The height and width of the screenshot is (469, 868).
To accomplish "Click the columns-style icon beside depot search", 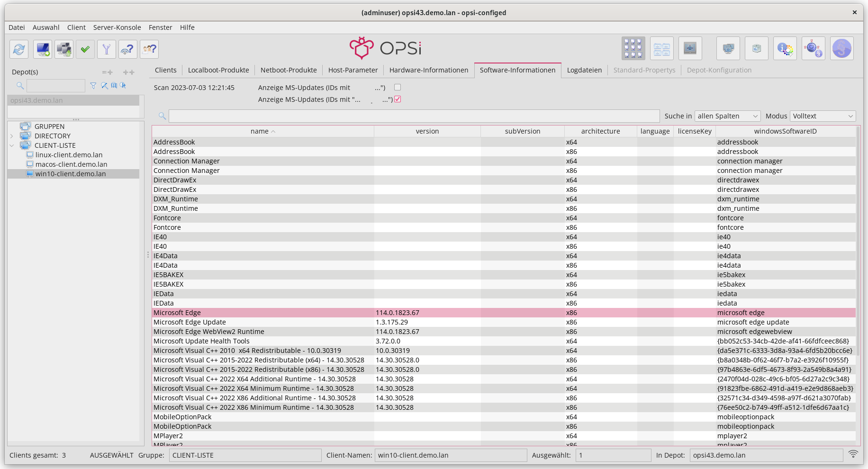I will (114, 86).
